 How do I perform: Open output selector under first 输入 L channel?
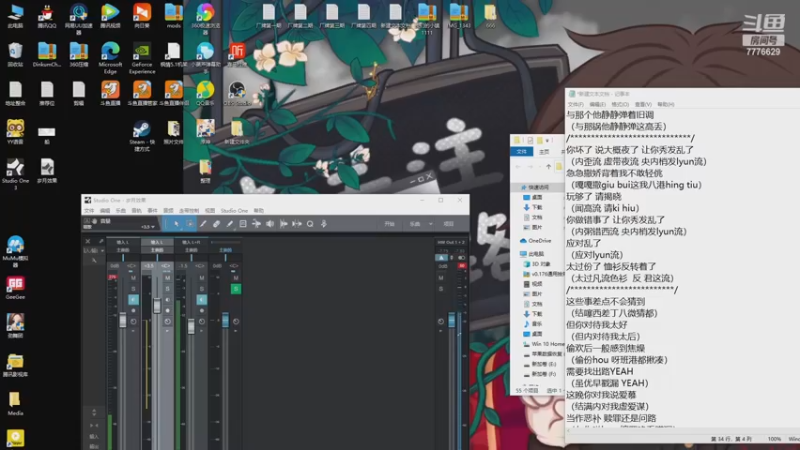pos(123,251)
